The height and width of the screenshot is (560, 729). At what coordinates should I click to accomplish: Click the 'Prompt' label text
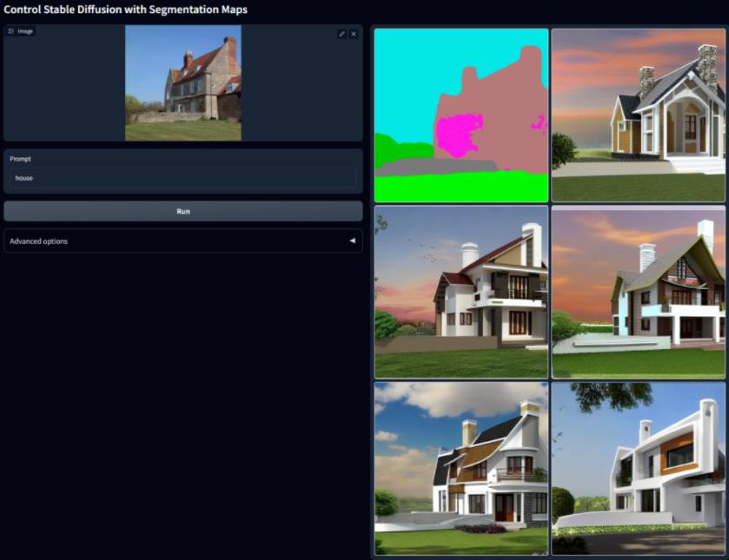click(x=21, y=159)
